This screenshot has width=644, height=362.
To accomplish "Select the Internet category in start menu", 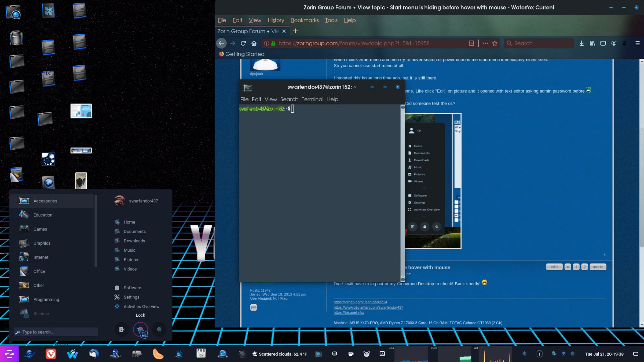I will tap(51, 257).
